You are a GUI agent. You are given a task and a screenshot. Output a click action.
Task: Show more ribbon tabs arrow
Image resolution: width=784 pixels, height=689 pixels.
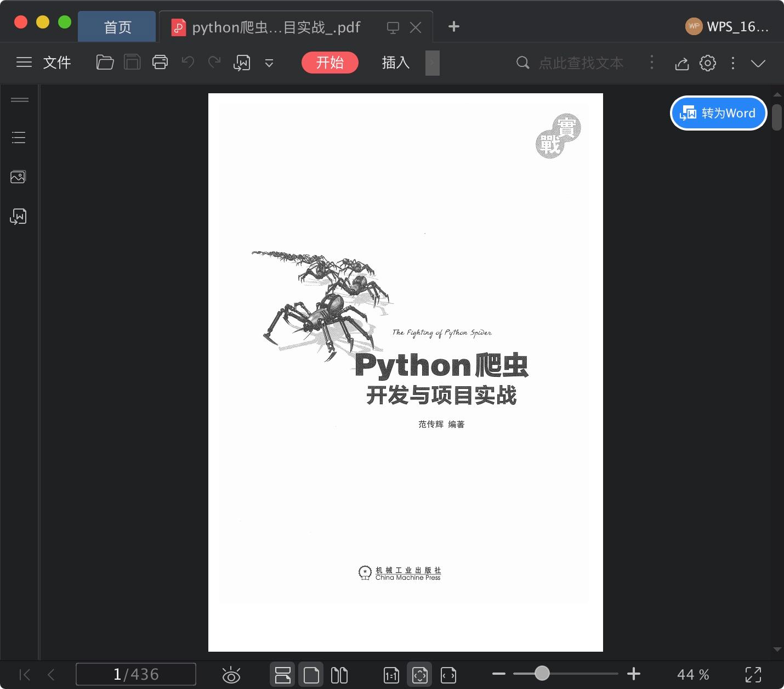pos(432,63)
